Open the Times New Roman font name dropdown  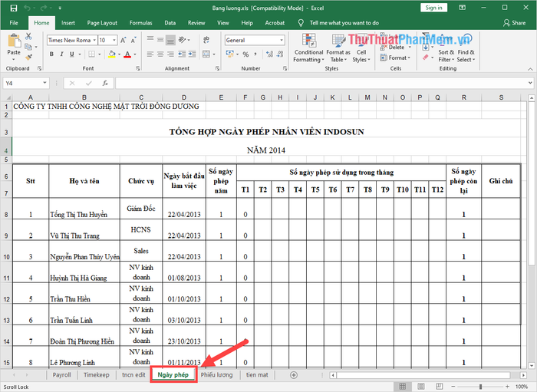pos(94,40)
